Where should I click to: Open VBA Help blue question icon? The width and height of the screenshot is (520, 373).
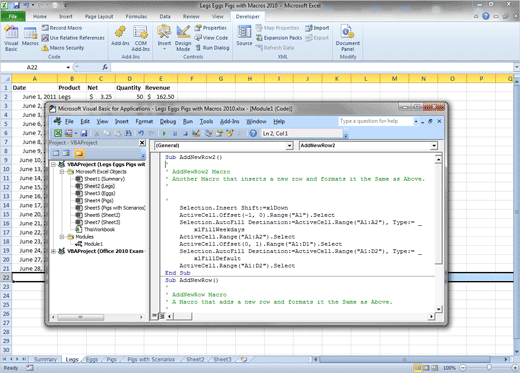[x=253, y=133]
